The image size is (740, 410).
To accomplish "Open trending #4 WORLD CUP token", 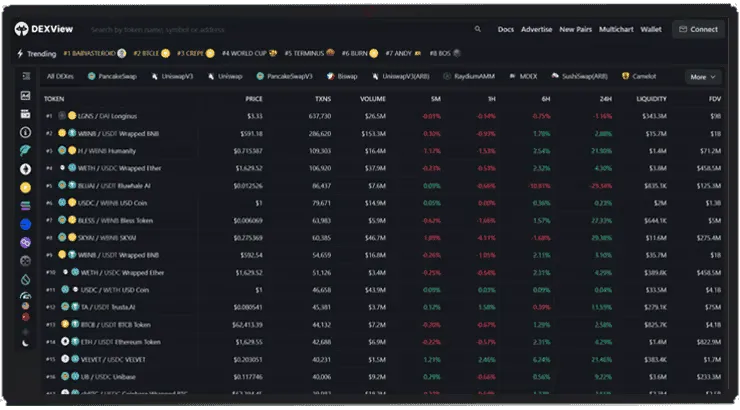I will click(x=249, y=53).
